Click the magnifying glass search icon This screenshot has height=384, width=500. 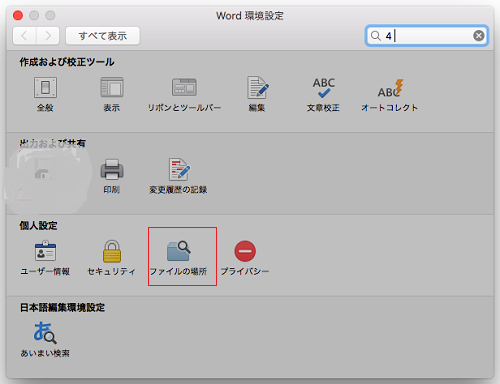point(376,36)
